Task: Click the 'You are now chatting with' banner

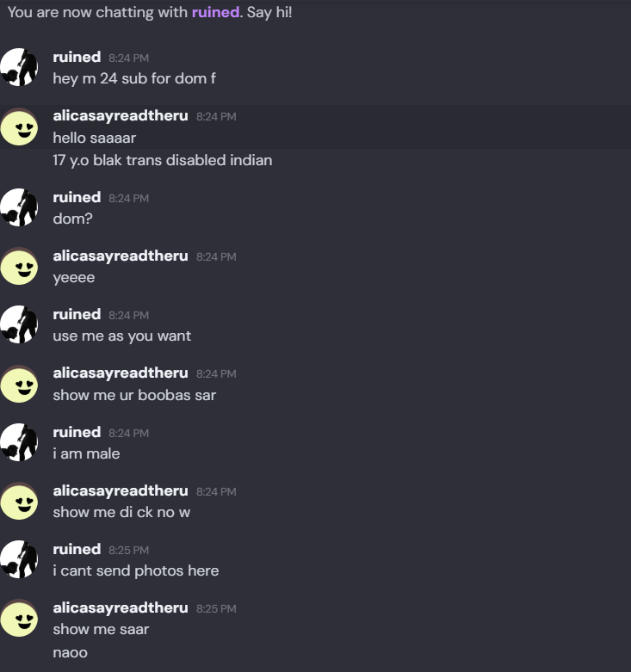Action: point(150,12)
